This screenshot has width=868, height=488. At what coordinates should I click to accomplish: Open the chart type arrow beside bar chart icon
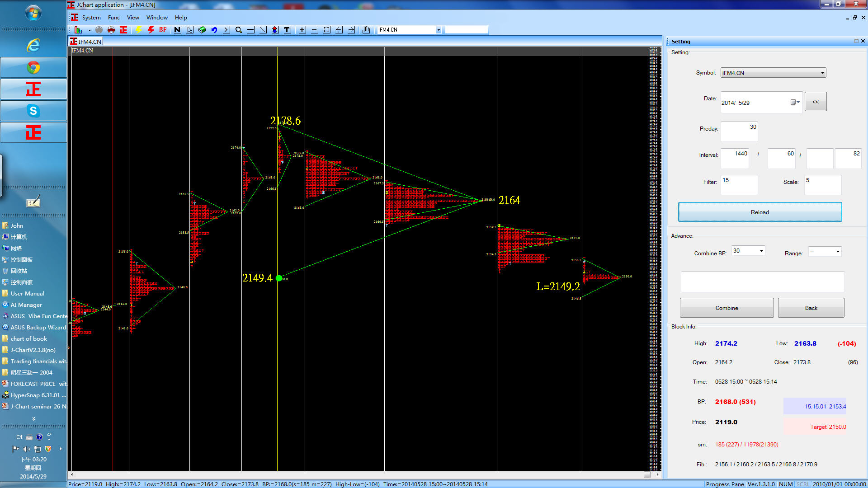(90, 30)
